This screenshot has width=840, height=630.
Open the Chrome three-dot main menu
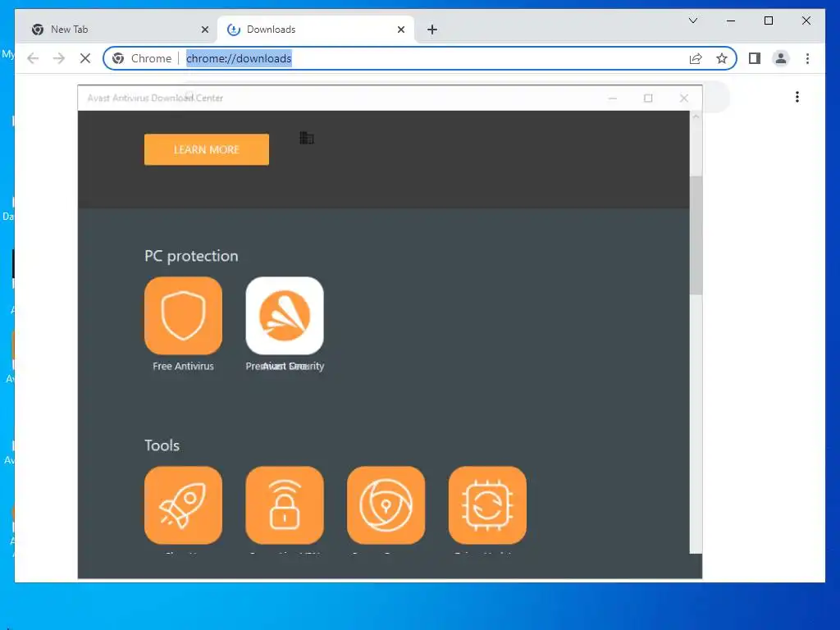click(807, 58)
